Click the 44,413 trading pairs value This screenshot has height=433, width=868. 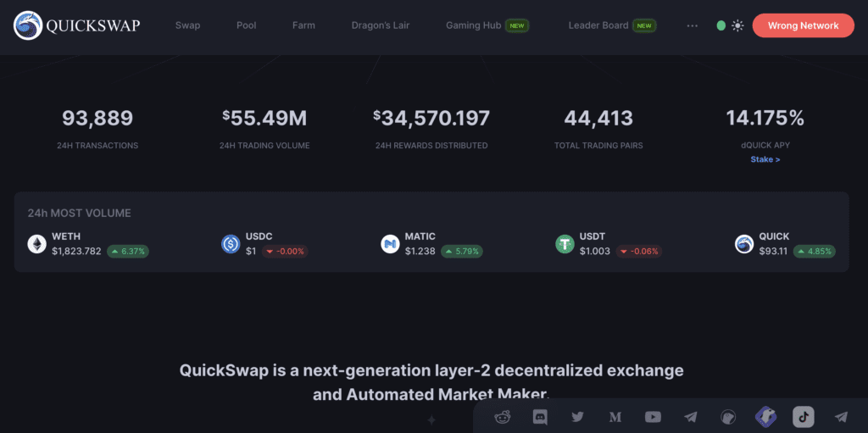pyautogui.click(x=598, y=118)
